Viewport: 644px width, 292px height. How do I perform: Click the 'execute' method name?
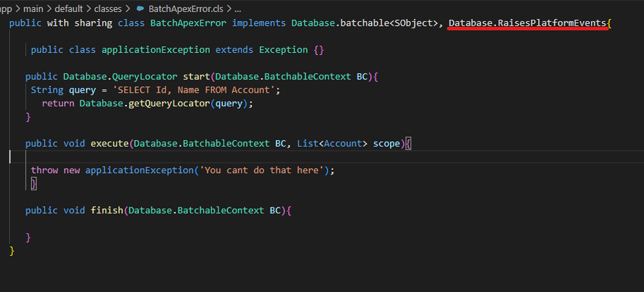110,143
